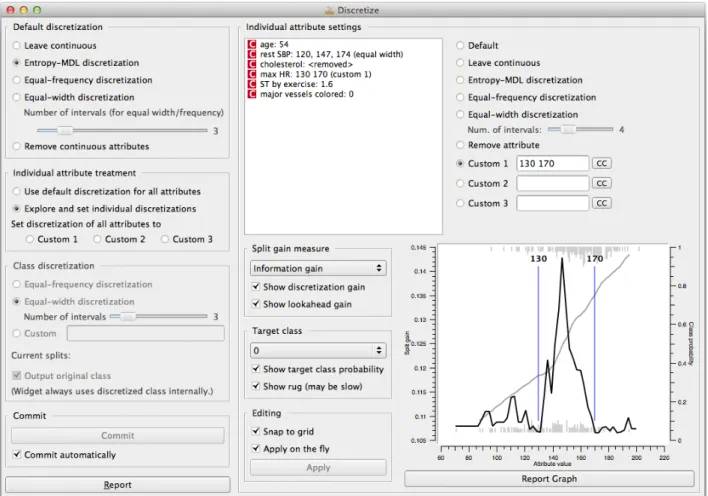Image resolution: width=708 pixels, height=496 pixels.
Task: Choose Remove continuous attributes option
Action: pos(17,146)
